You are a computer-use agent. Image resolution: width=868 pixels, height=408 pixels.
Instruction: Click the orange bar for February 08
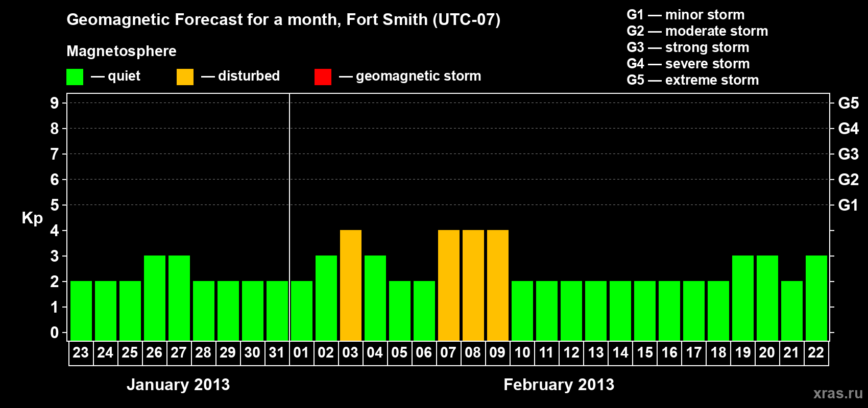click(x=473, y=285)
